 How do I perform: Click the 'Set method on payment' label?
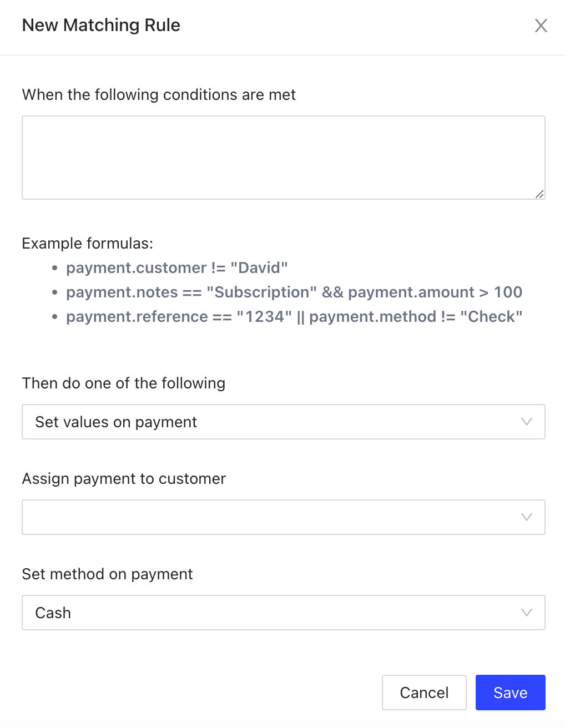point(107,574)
